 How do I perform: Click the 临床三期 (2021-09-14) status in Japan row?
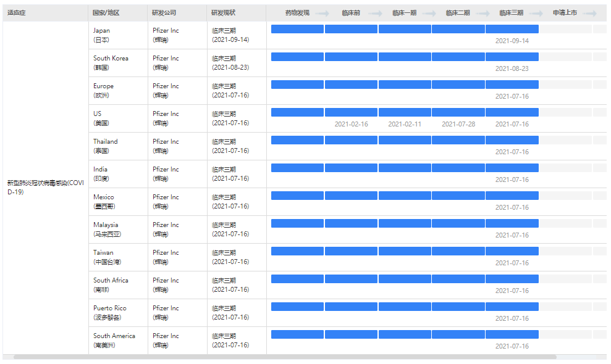pyautogui.click(x=230, y=35)
